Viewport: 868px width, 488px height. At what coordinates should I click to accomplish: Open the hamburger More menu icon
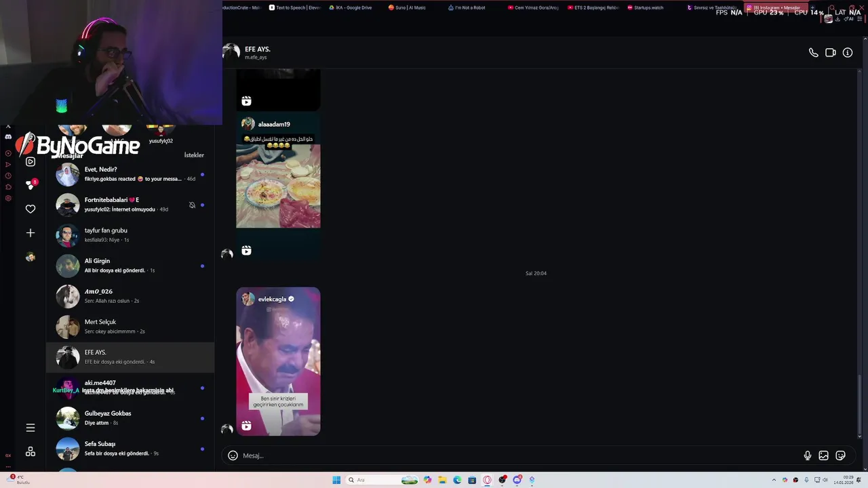(31, 428)
